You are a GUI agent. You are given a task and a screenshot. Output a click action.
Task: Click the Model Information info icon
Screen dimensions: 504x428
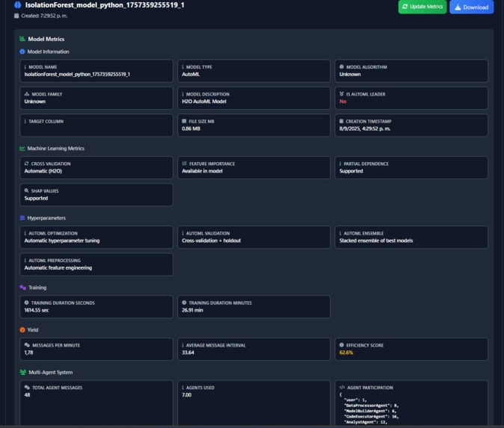[x=22, y=52]
